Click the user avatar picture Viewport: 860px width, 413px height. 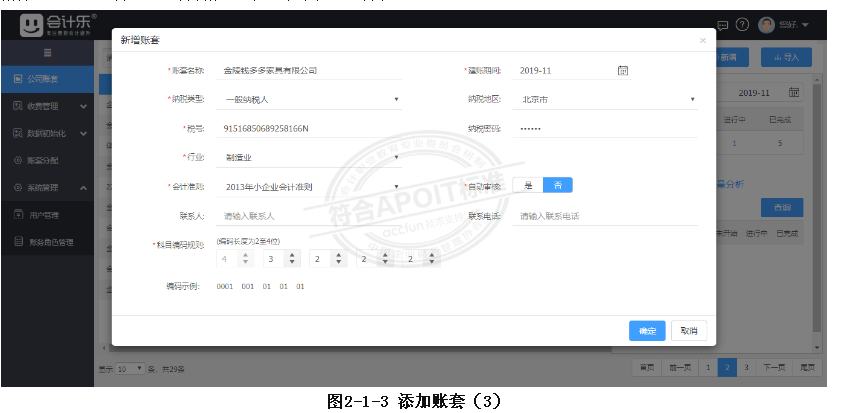click(766, 25)
